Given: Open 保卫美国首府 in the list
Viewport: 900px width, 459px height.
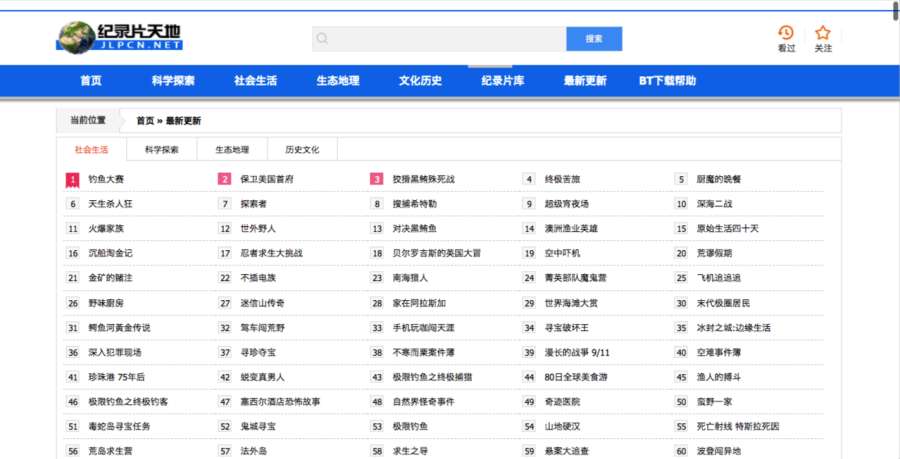Looking at the screenshot, I should click(x=267, y=179).
